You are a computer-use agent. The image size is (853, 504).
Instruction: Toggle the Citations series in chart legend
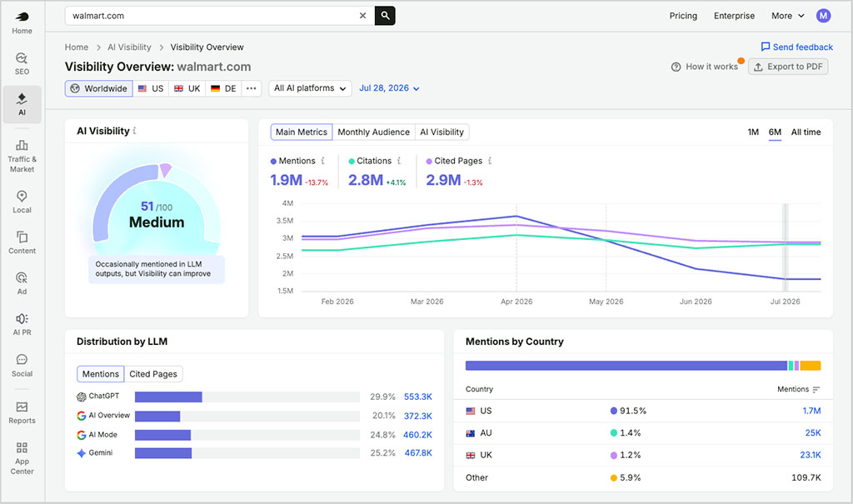(x=370, y=161)
